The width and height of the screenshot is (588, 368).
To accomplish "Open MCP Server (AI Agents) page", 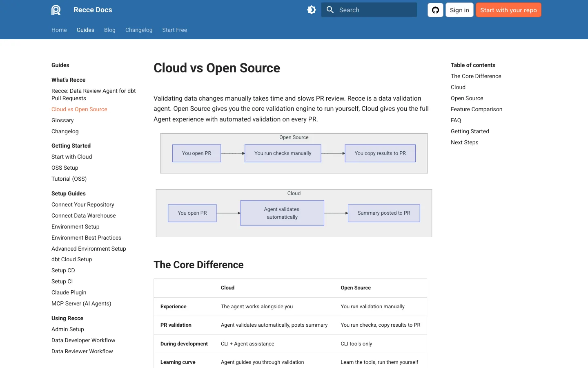I will [x=81, y=303].
